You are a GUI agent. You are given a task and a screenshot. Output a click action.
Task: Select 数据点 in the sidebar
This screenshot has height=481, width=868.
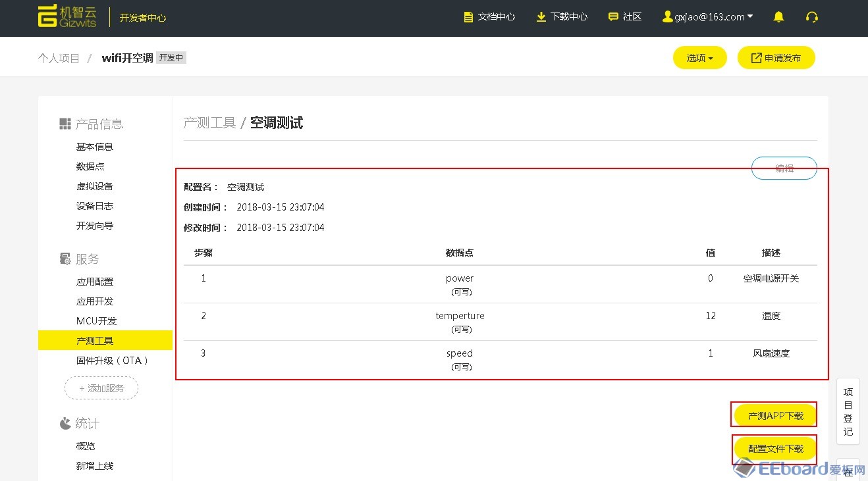tap(90, 166)
